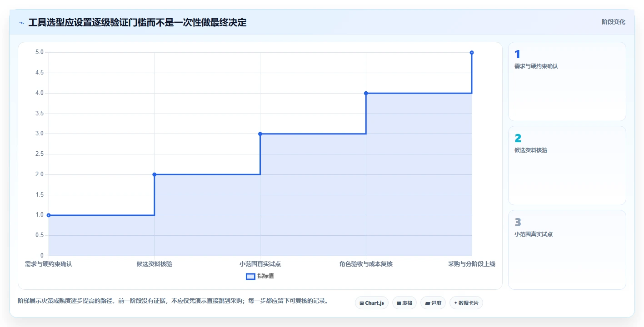
Task: Click the blue legend swatch for 指标值
Action: [x=250, y=276]
